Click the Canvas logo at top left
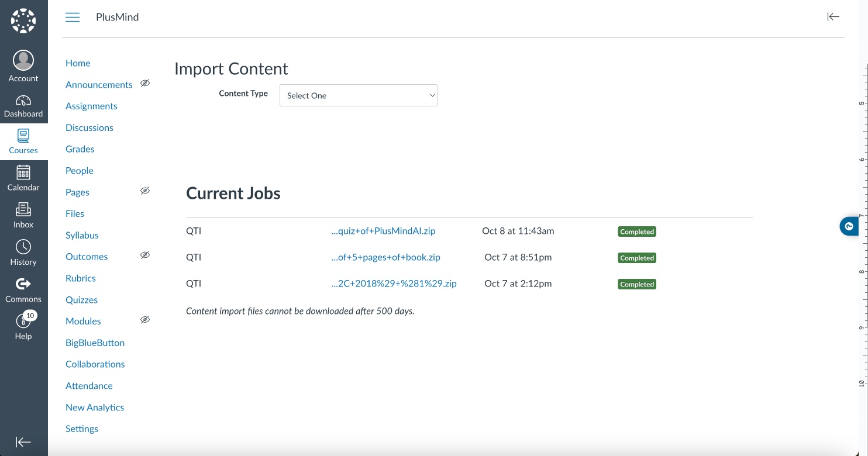 tap(23, 21)
